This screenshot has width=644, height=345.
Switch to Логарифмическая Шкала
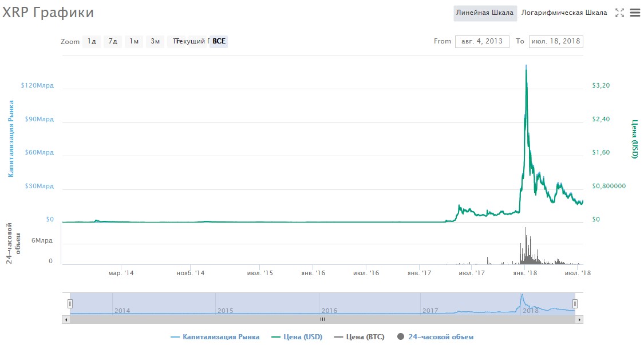564,13
